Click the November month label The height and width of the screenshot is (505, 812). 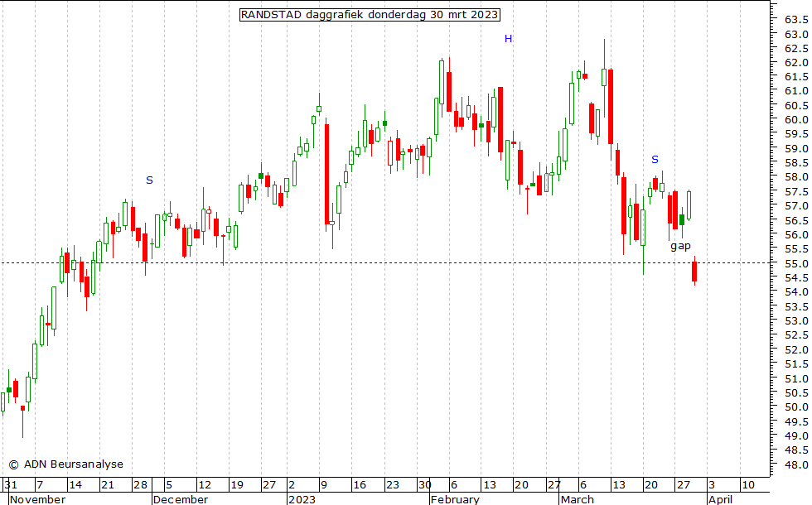tap(38, 499)
